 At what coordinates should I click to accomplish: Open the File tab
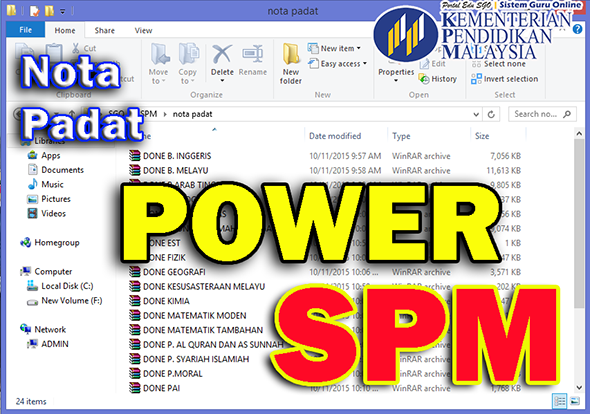pos(26,30)
